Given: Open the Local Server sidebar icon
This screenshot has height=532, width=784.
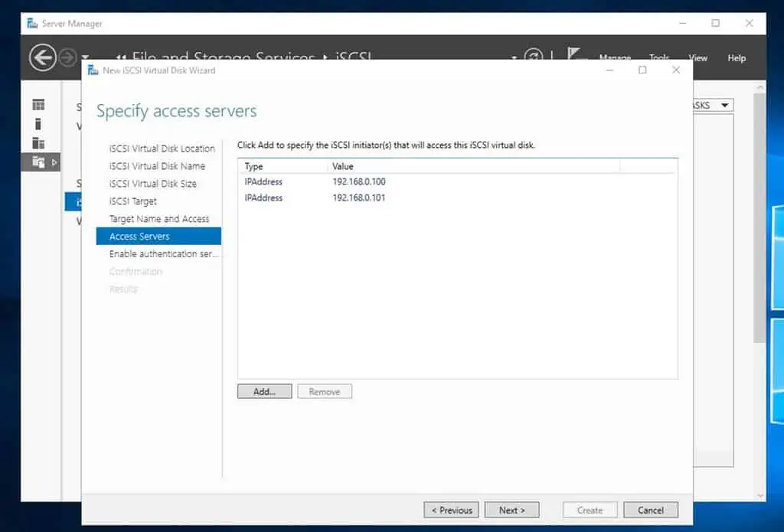Looking at the screenshot, I should (38, 123).
